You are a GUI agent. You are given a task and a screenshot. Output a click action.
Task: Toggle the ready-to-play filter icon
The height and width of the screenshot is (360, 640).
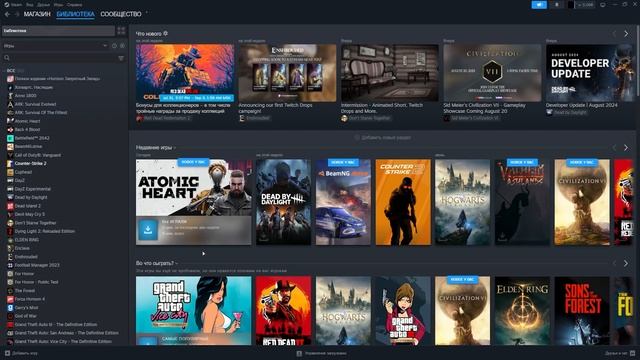point(122,46)
